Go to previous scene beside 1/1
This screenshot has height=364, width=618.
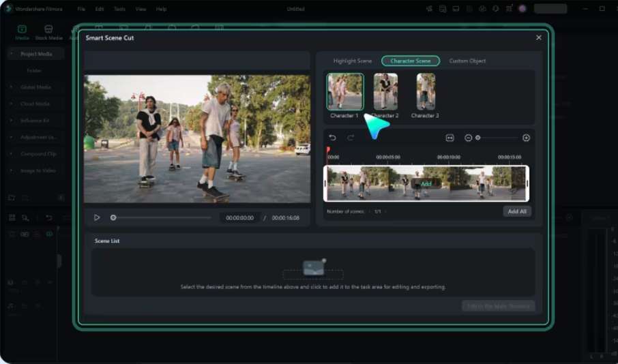(369, 211)
